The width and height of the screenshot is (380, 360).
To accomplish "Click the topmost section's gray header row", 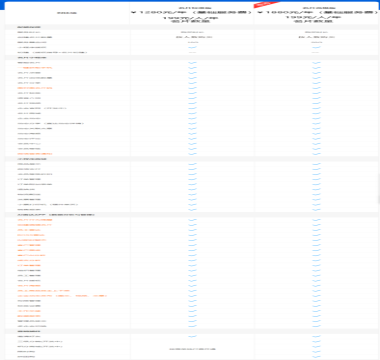I will coord(192,27).
